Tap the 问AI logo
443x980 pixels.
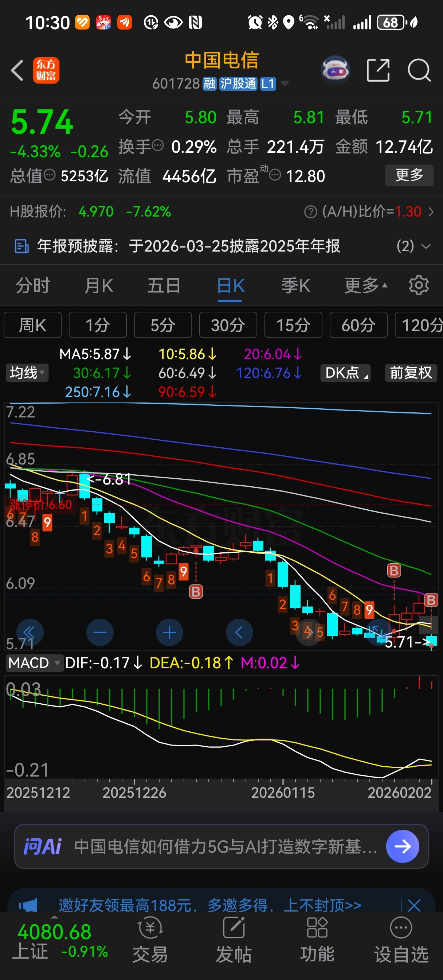[42, 846]
